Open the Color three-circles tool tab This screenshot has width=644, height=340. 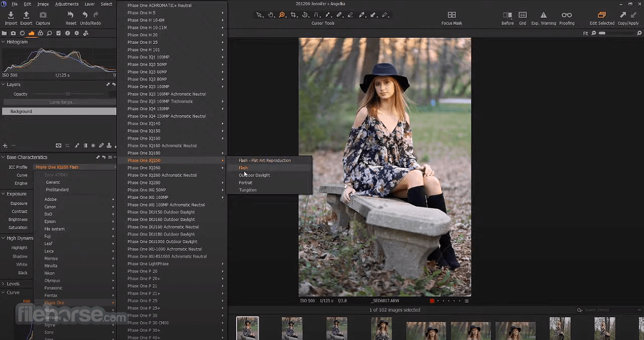40,33
